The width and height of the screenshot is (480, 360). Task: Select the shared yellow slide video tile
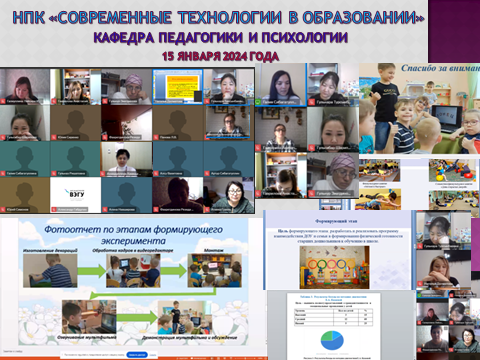pos(178,87)
